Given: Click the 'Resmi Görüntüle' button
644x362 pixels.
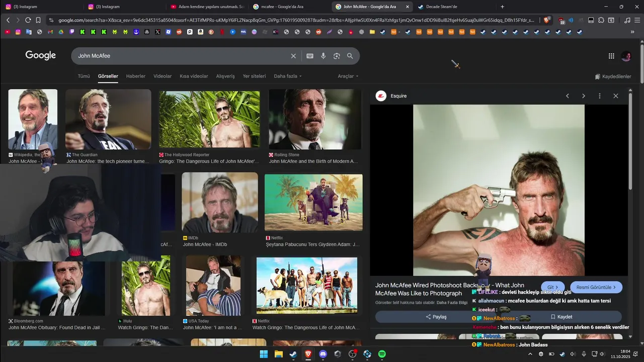Looking at the screenshot, I should (x=596, y=288).
